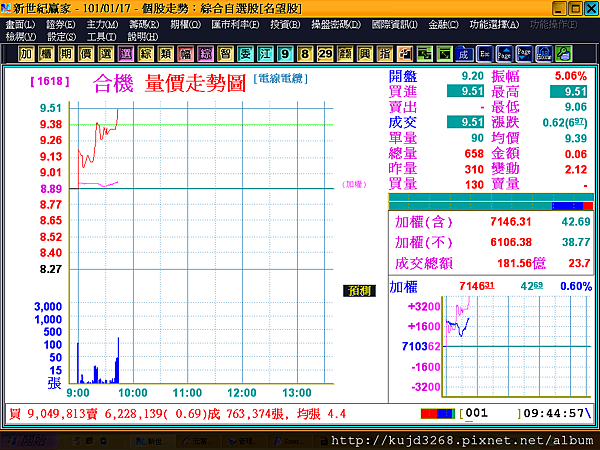Click the 加權 mini index chart
This screenshot has width=600, height=450.
(x=515, y=346)
